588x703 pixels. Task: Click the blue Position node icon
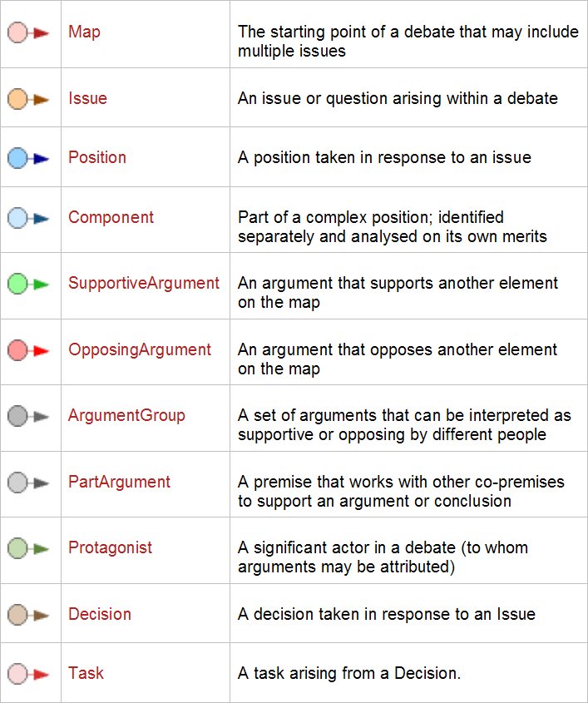tap(28, 158)
